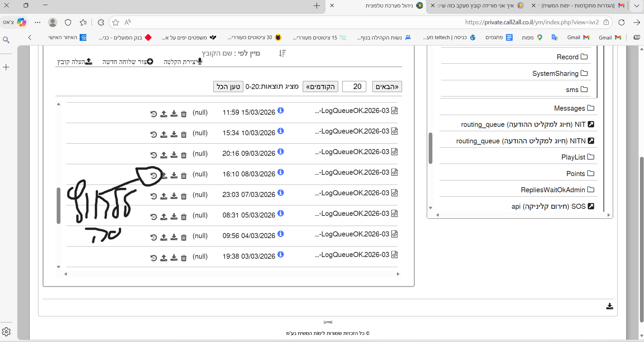Click restore icon on the 16:10 08/03/2026 row
This screenshot has height=342, width=644.
154,176
